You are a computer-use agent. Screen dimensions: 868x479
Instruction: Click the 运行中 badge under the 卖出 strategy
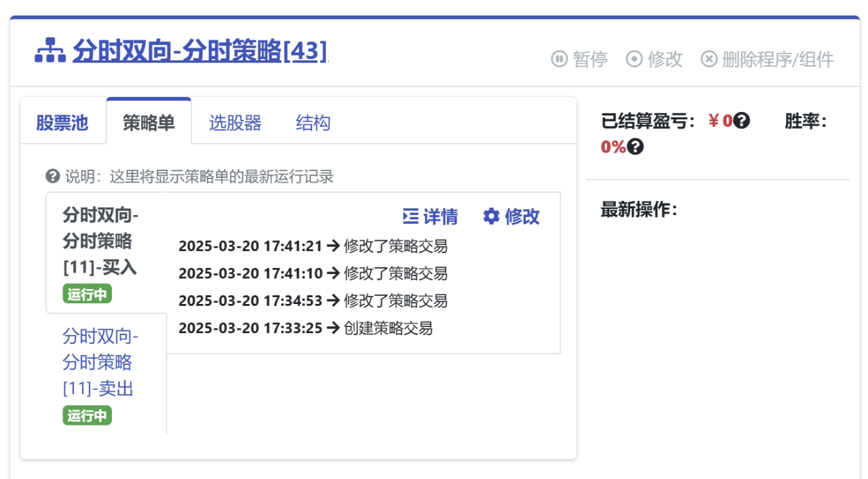click(x=87, y=415)
